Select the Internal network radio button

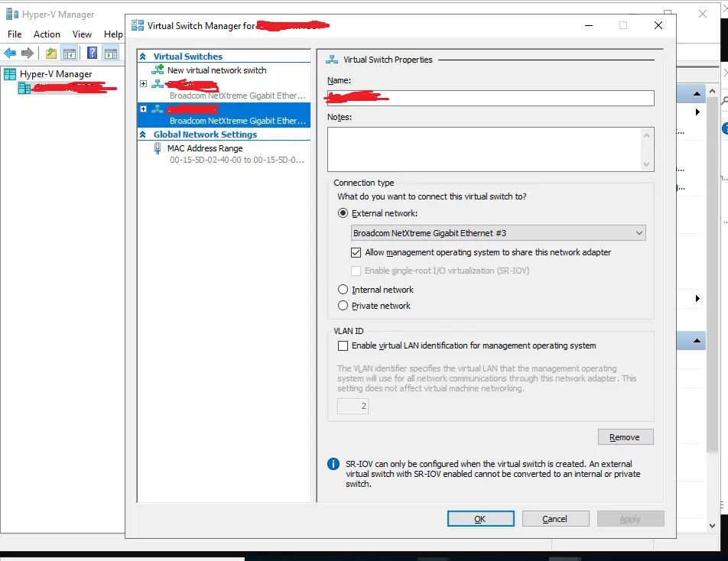pos(343,290)
